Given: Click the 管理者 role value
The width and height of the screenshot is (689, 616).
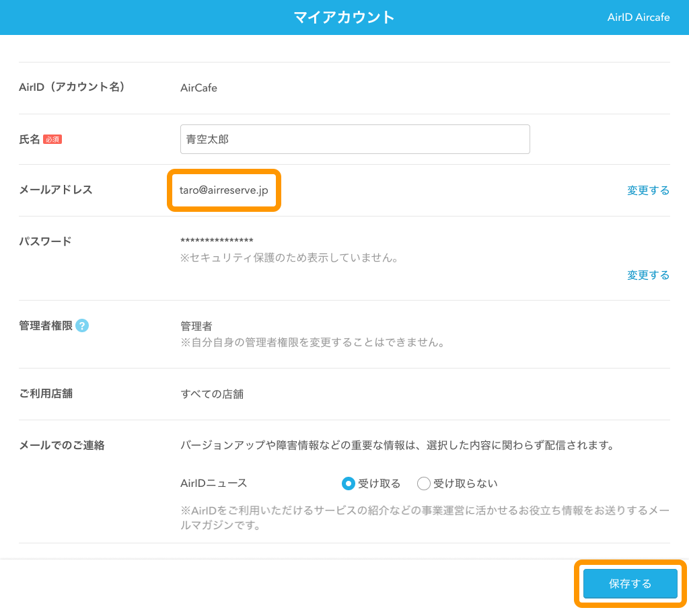Looking at the screenshot, I should click(196, 325).
